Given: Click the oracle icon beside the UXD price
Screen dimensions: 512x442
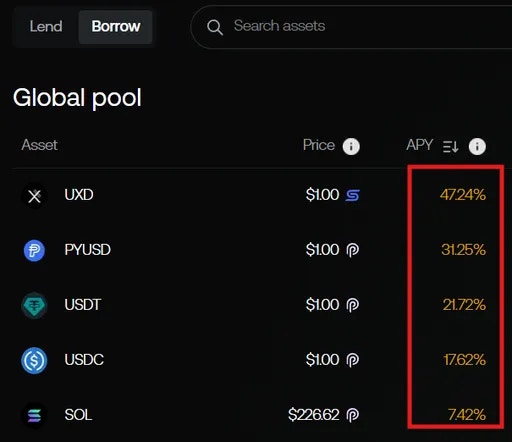Looking at the screenshot, I should pos(353,195).
